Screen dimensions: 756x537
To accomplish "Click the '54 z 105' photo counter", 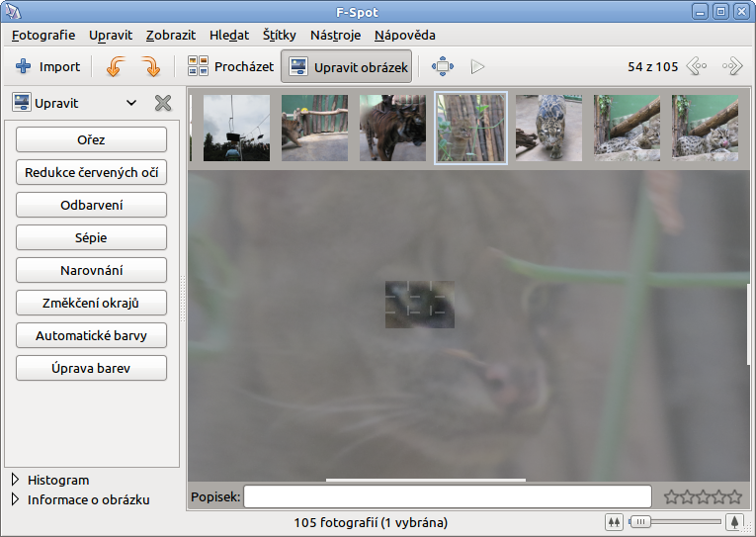I will 653,66.
